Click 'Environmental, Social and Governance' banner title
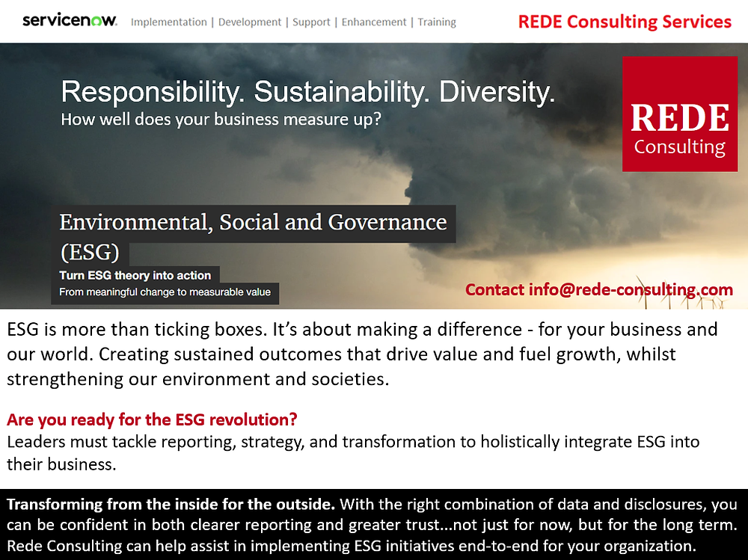Image resolution: width=748 pixels, height=560 pixels. click(x=253, y=222)
